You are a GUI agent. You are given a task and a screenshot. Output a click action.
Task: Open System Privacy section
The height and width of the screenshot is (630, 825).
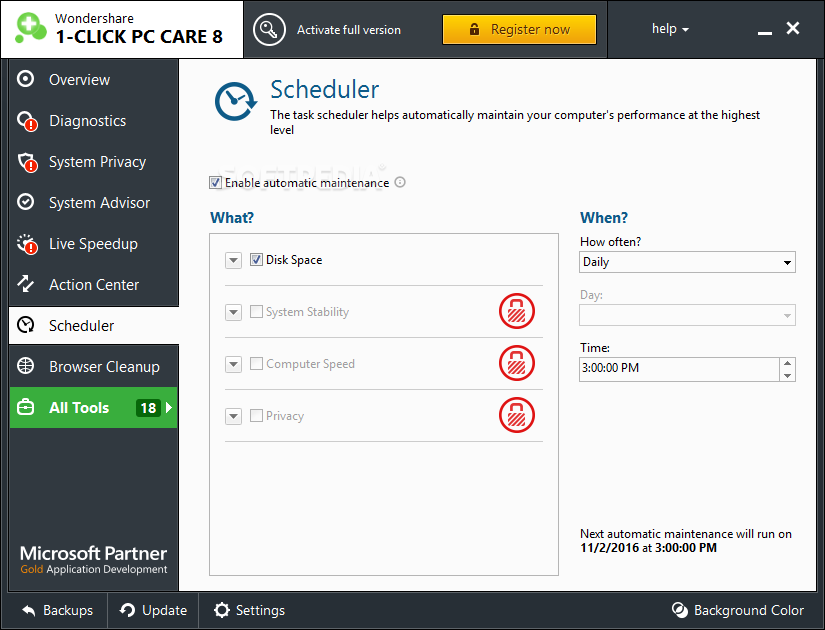pos(94,162)
